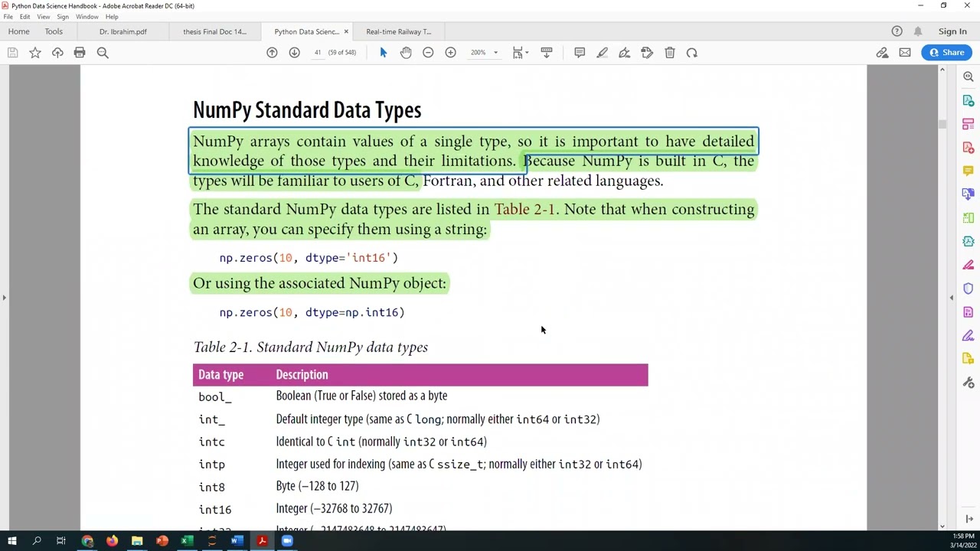Open Firefox from the taskbar
This screenshot has height=551, width=980.
tap(112, 541)
